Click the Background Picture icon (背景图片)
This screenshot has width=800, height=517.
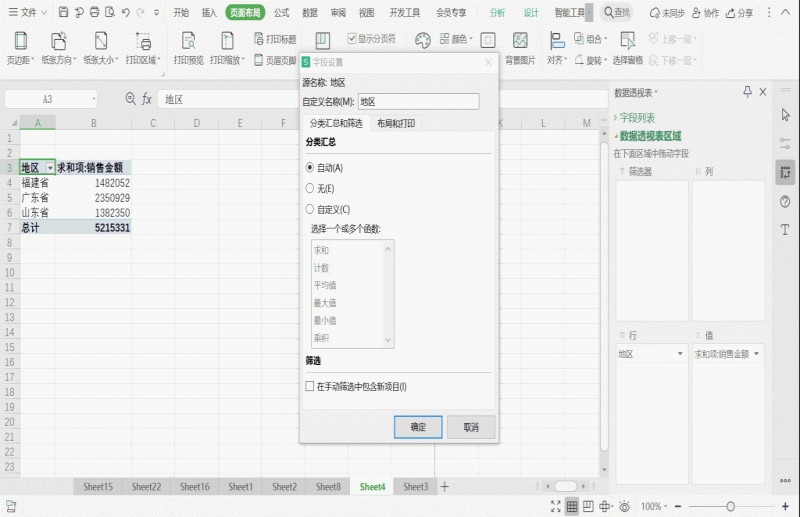[520, 48]
